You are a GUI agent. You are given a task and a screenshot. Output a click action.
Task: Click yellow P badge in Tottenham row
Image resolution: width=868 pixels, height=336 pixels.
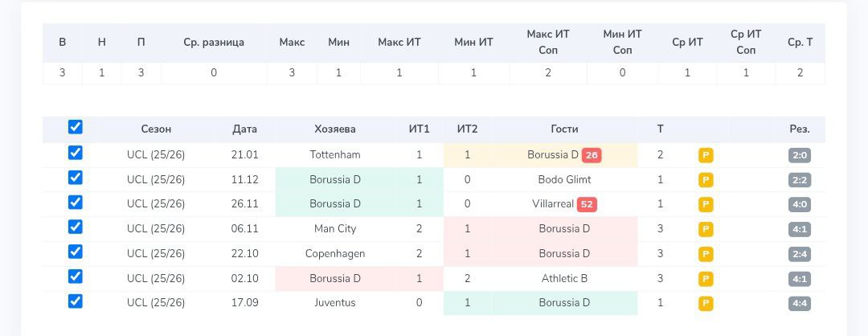click(x=706, y=155)
